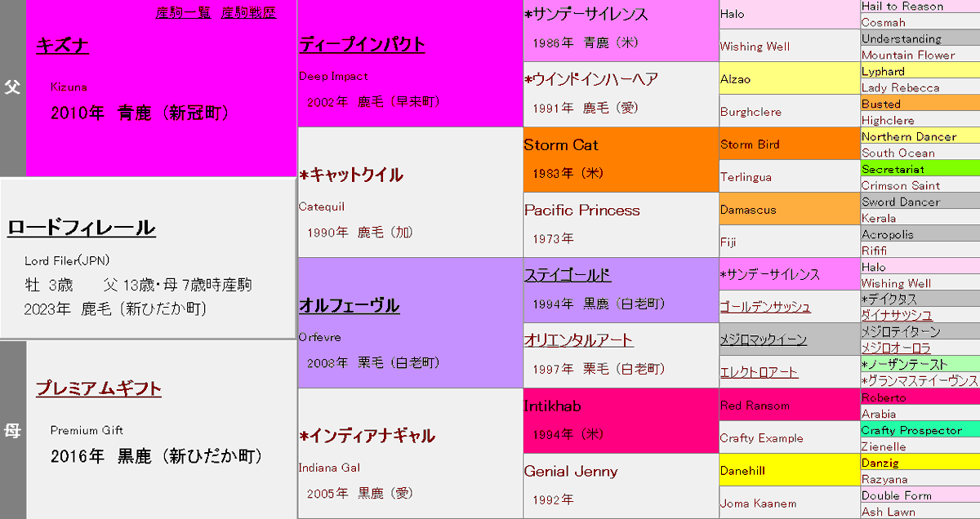
Task: Click the Fiji cell
Action: tap(790, 242)
